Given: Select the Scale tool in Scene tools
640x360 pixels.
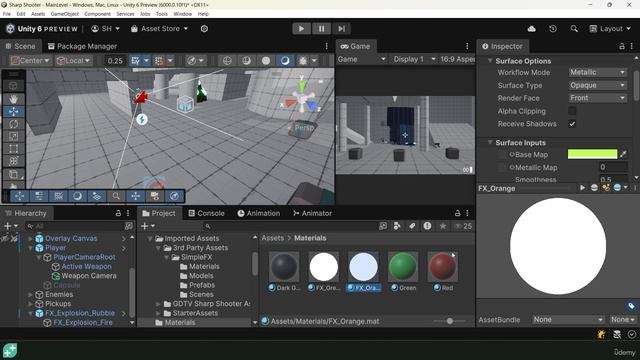Looking at the screenshot, I should tap(13, 136).
